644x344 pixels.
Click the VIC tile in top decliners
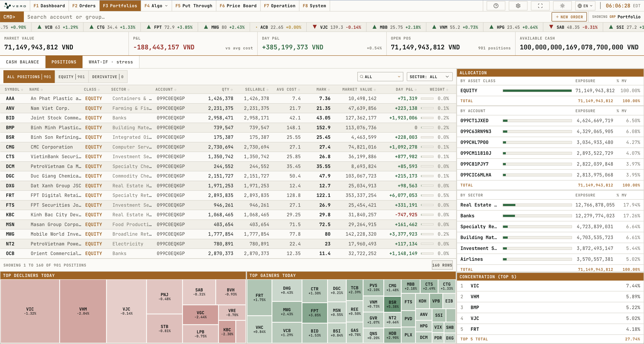tap(30, 311)
